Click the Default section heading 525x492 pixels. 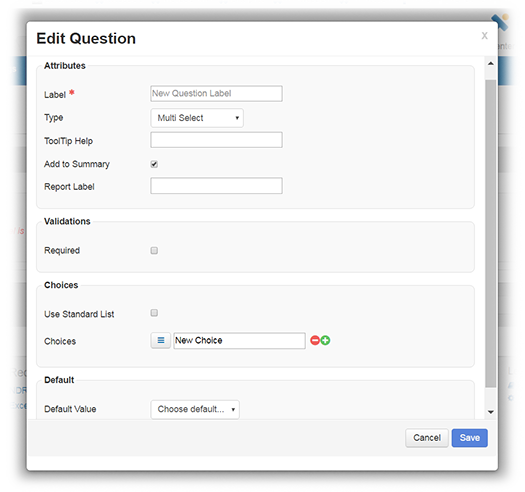click(x=59, y=380)
